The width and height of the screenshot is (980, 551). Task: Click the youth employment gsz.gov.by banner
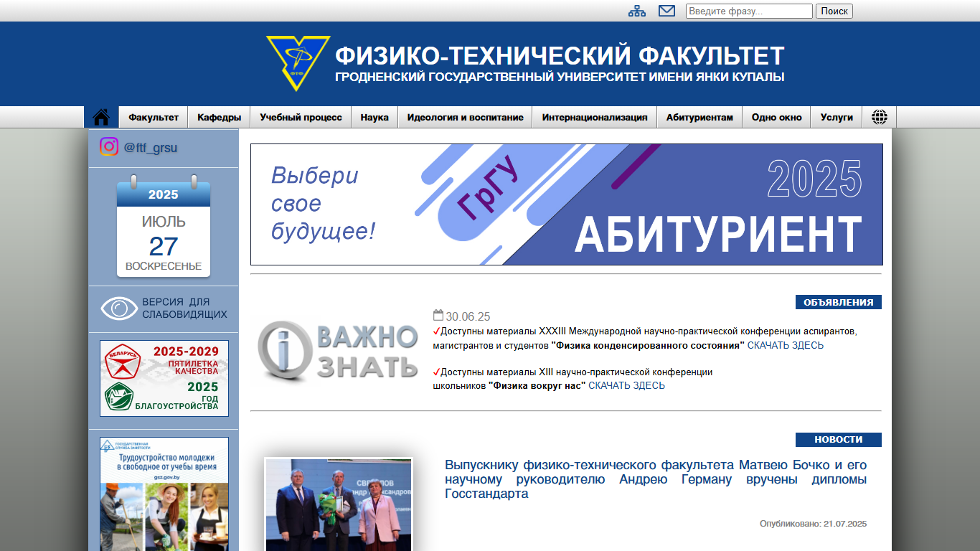point(164,494)
